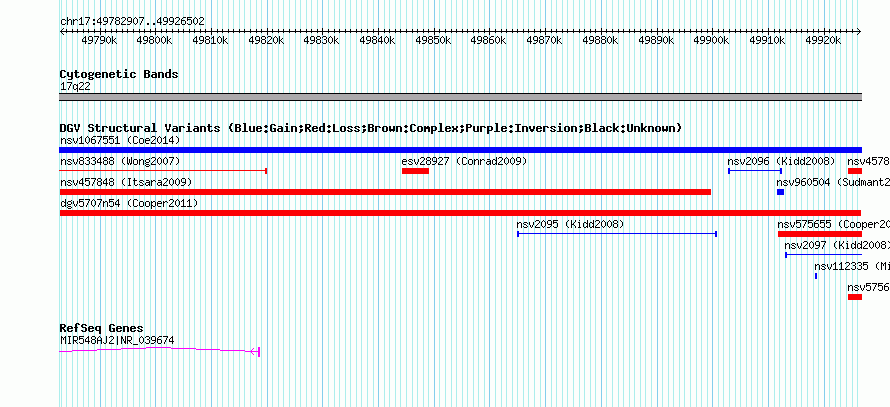890x407 pixels.
Task: Click the nsv575655 red loss bar
Action: click(x=820, y=234)
